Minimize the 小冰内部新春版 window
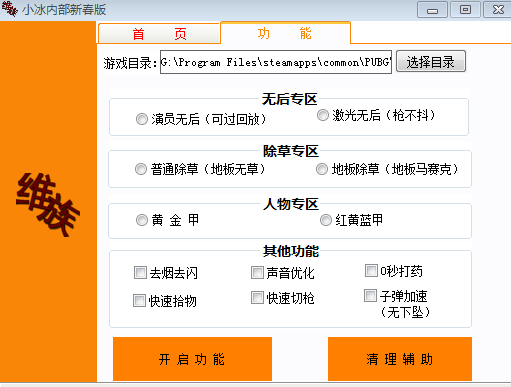 coord(432,10)
